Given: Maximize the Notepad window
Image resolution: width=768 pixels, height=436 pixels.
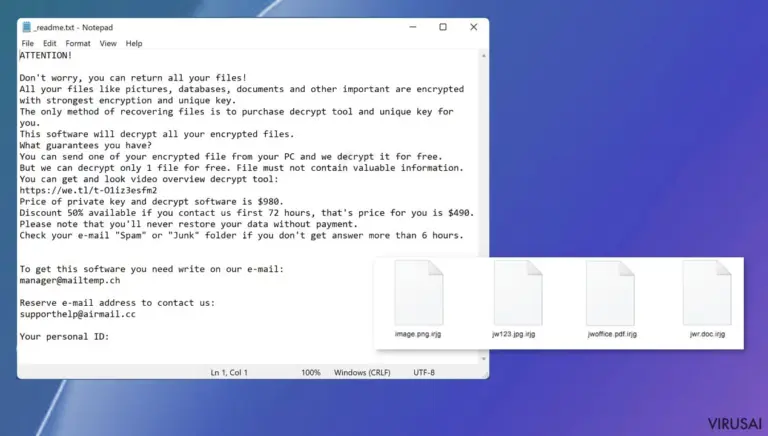Looking at the screenshot, I should (x=443, y=27).
